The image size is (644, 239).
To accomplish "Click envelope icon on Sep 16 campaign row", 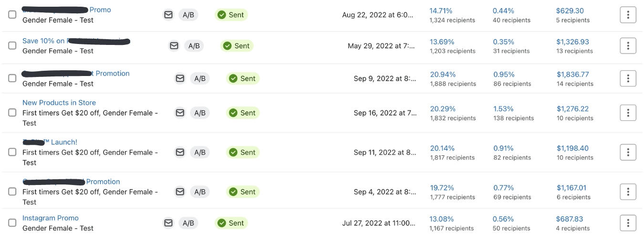I will point(180,113).
